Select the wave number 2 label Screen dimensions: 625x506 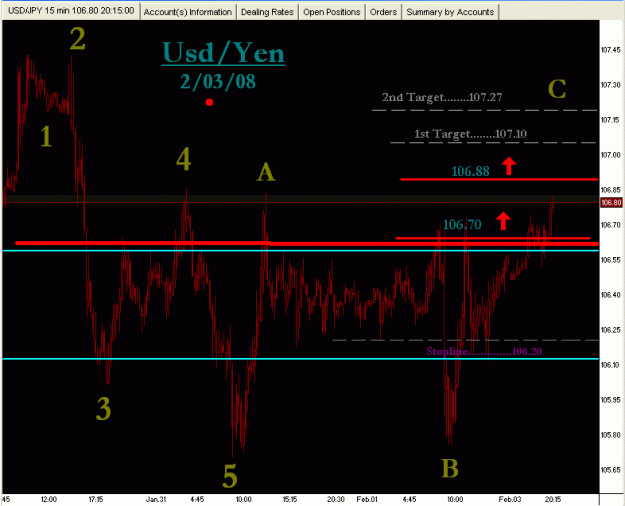[x=78, y=39]
